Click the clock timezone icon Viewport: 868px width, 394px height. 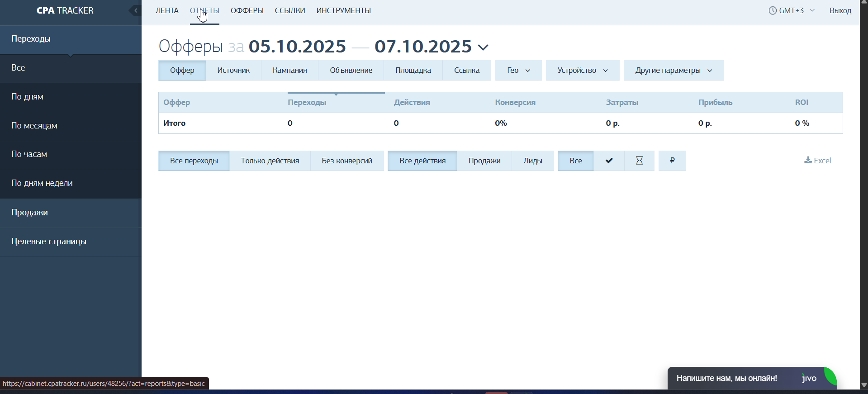click(773, 10)
